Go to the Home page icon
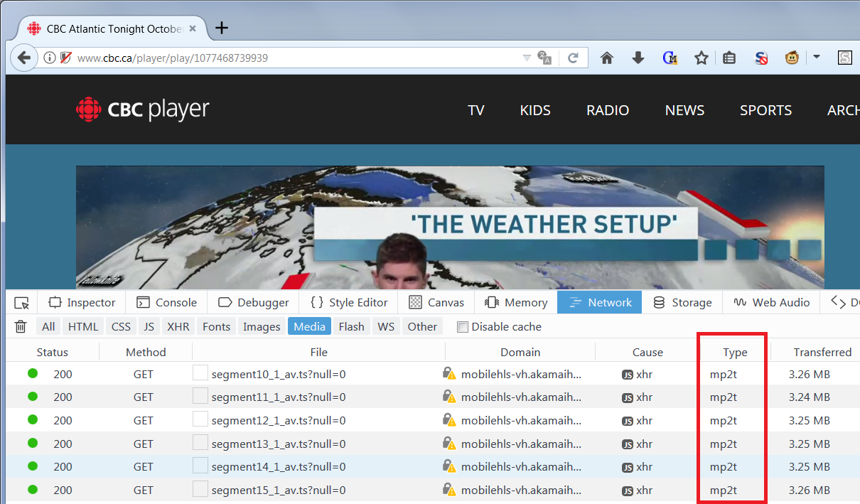Viewport: 860px width, 504px height. coord(607,58)
